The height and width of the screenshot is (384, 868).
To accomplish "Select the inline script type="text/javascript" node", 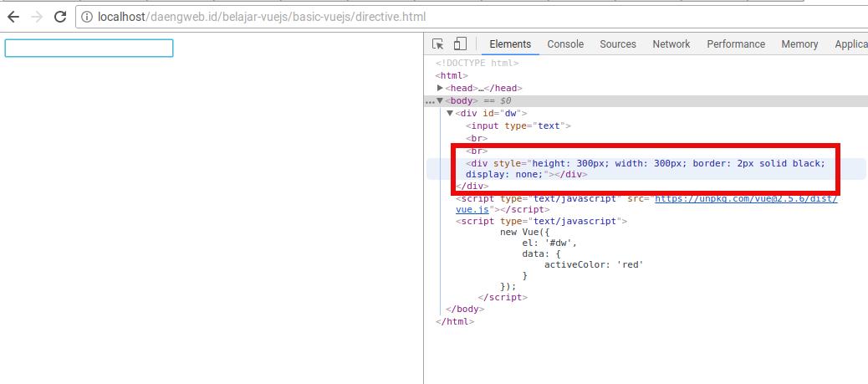I will click(x=541, y=221).
